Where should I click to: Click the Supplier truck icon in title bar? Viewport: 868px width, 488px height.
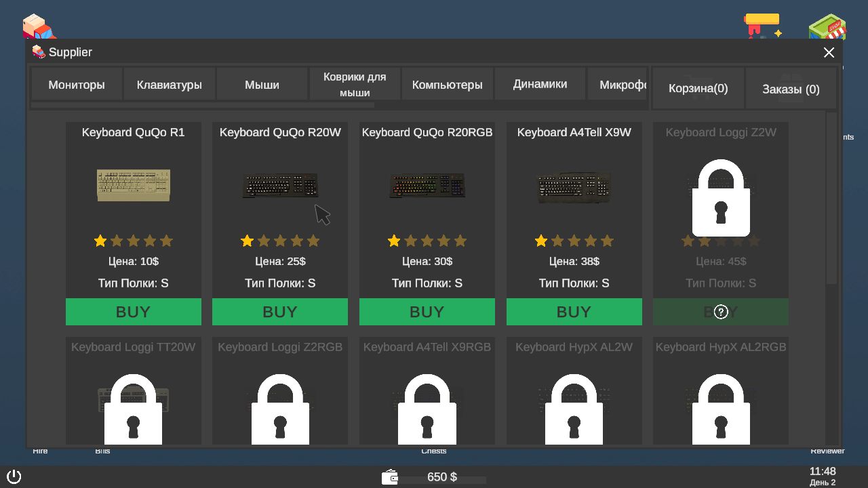tap(37, 52)
